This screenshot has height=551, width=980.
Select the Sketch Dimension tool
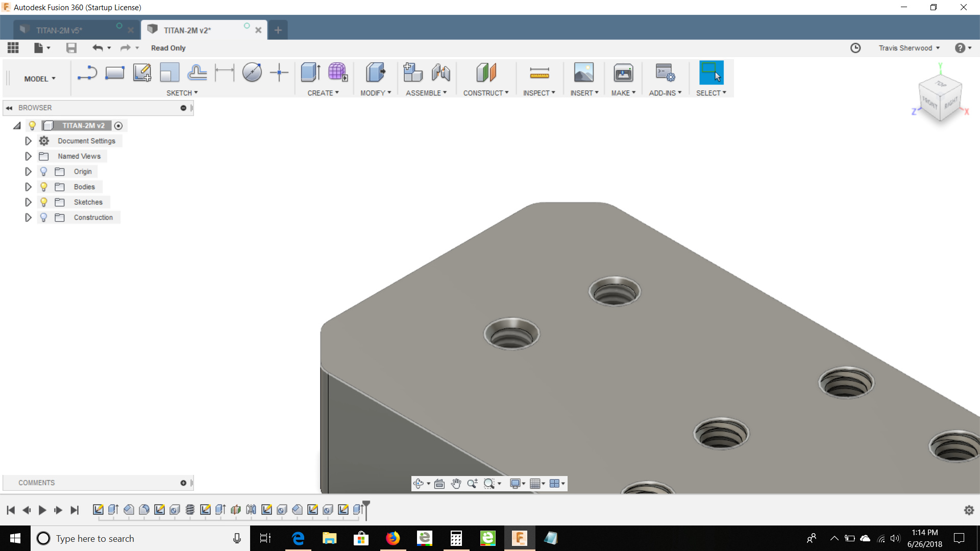pos(224,72)
